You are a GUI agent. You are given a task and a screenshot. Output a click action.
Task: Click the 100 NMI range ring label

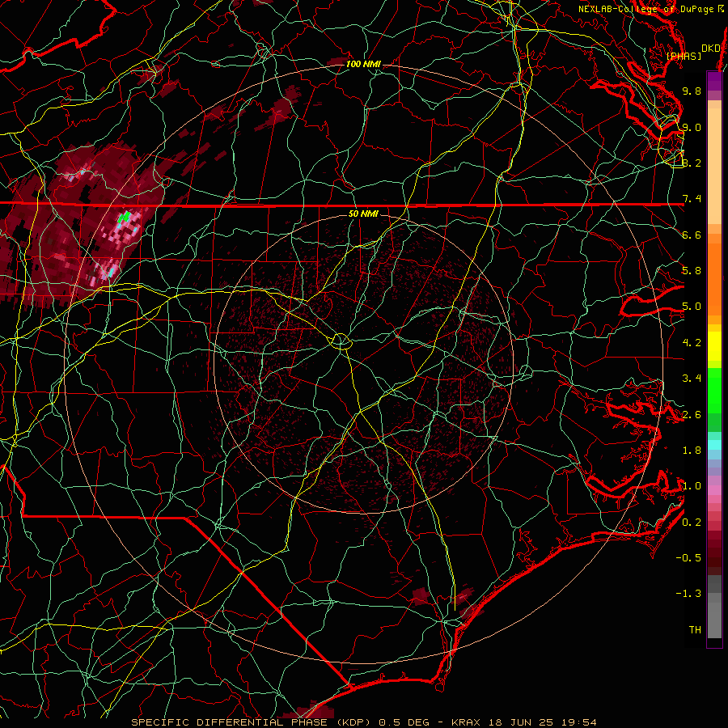click(x=363, y=64)
